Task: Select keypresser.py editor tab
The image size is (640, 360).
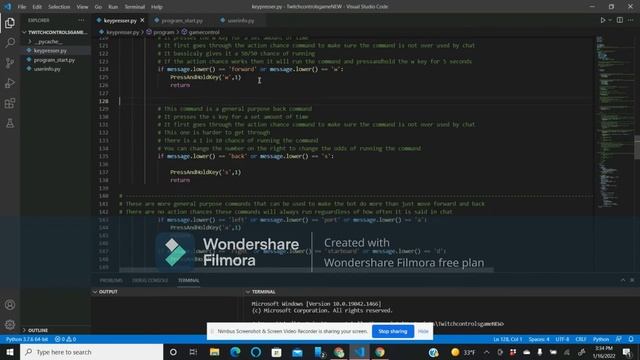Action: (x=120, y=20)
